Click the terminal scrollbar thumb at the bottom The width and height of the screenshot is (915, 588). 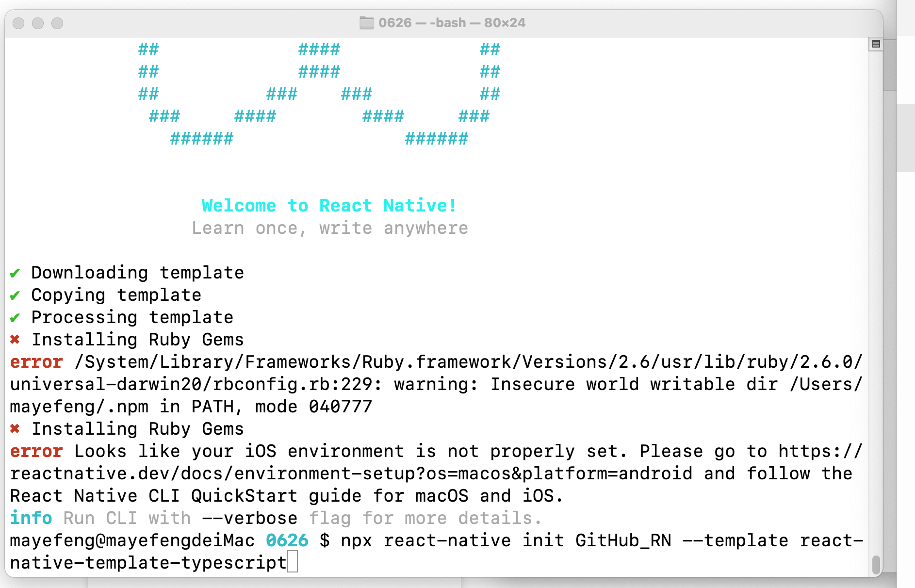tap(876, 564)
